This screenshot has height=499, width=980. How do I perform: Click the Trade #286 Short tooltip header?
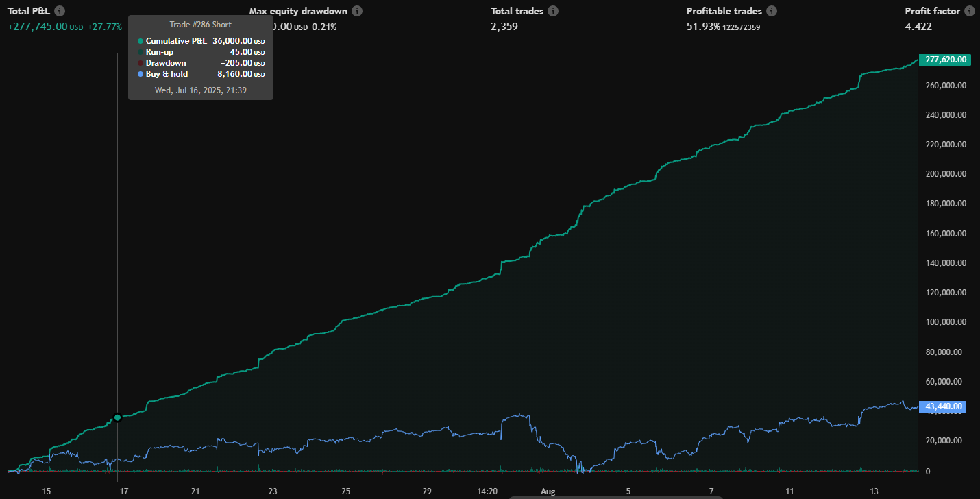tap(200, 25)
